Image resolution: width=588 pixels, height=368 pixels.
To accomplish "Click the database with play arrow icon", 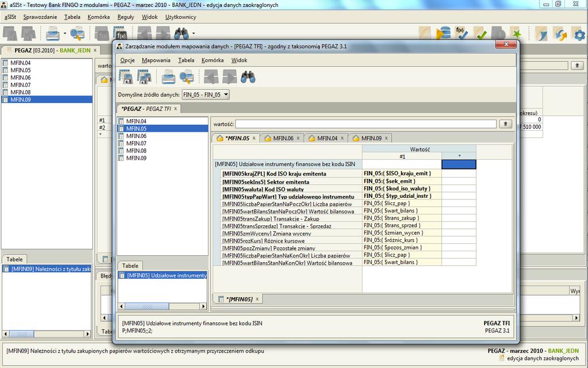I will point(443,33).
